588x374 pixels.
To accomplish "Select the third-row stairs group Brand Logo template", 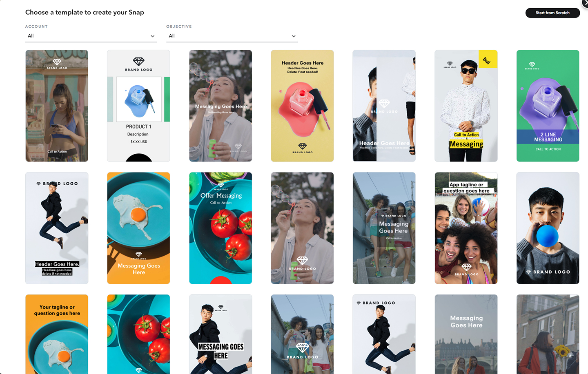I will (x=302, y=334).
